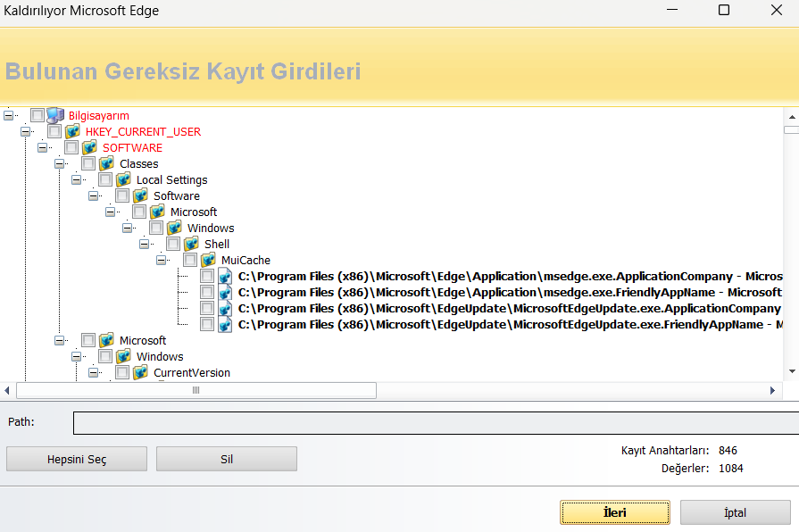Click the horizontal scrollbar left arrow
This screenshot has height=532, width=799.
[7, 390]
